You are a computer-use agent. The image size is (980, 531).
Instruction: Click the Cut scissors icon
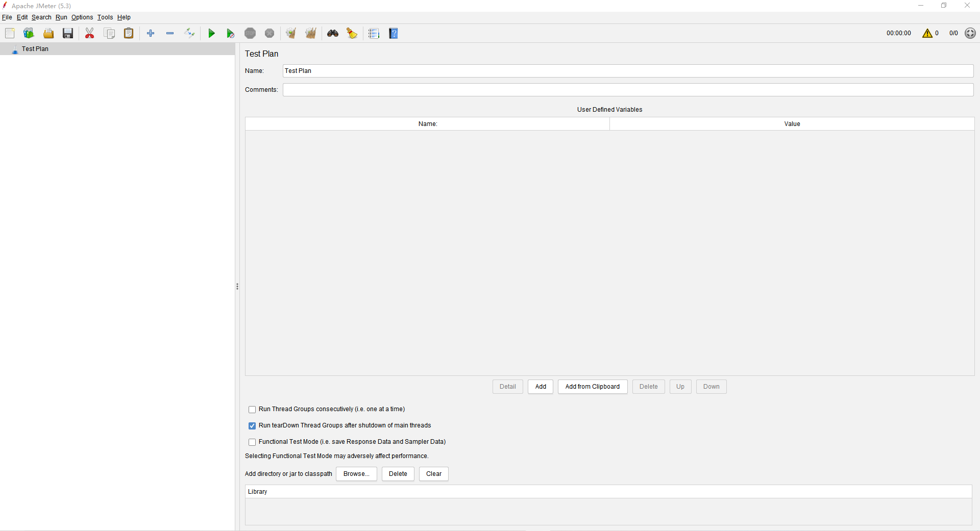coord(90,33)
